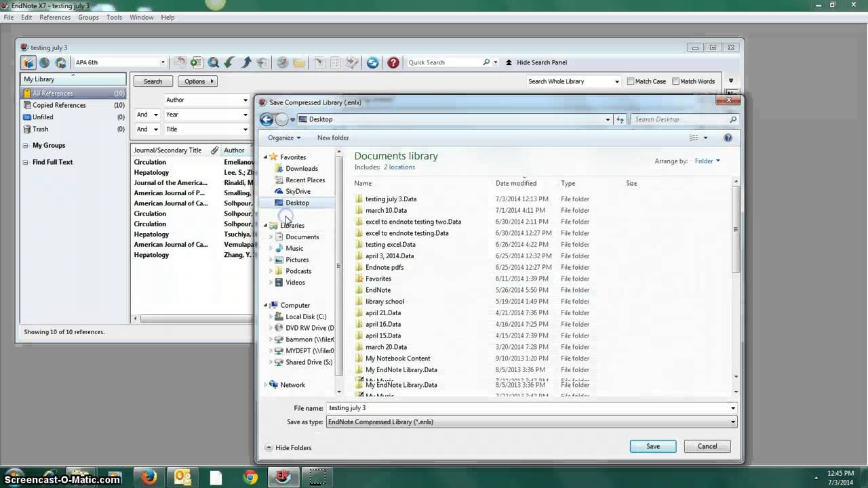
Task: Click the green Import arrow icon
Action: [229, 62]
